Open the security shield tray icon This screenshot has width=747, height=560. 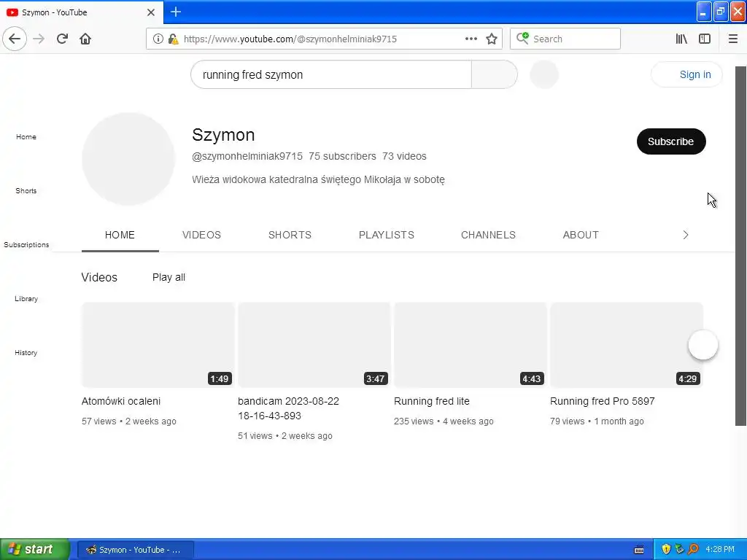[666, 550]
